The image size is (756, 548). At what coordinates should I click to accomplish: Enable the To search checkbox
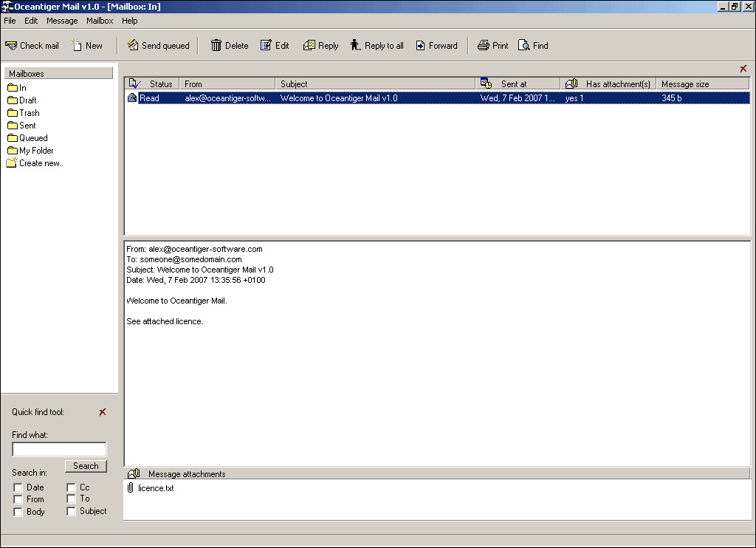click(x=71, y=499)
